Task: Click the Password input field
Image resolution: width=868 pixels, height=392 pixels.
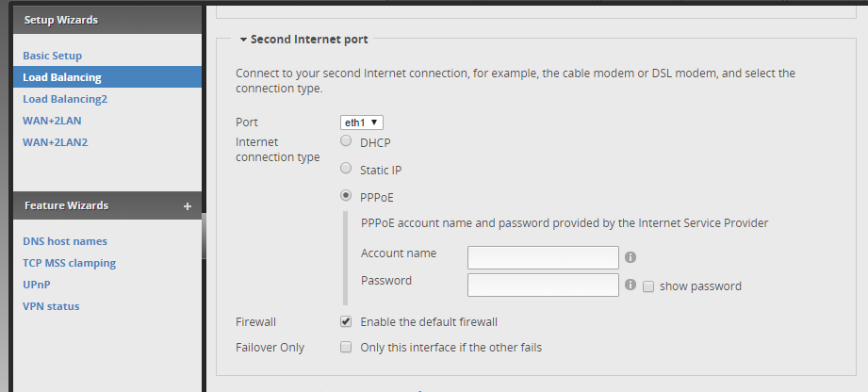Action: (543, 285)
